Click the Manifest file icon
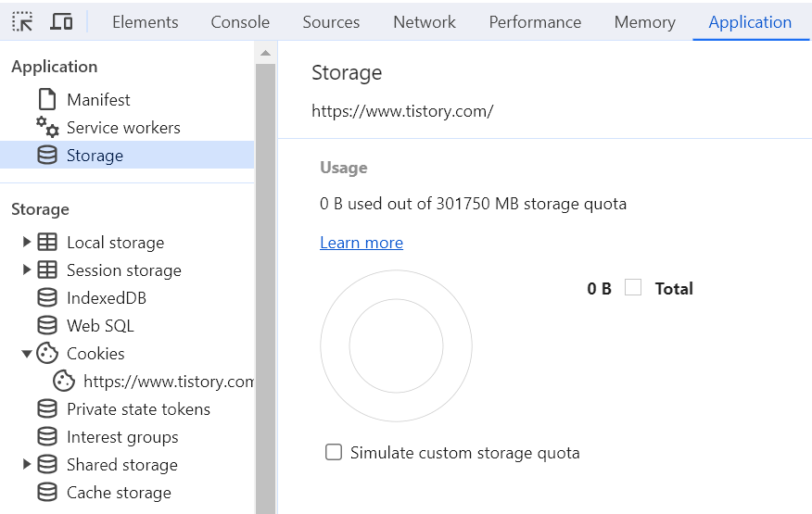Viewport: 812px width, 514px height. [46, 100]
